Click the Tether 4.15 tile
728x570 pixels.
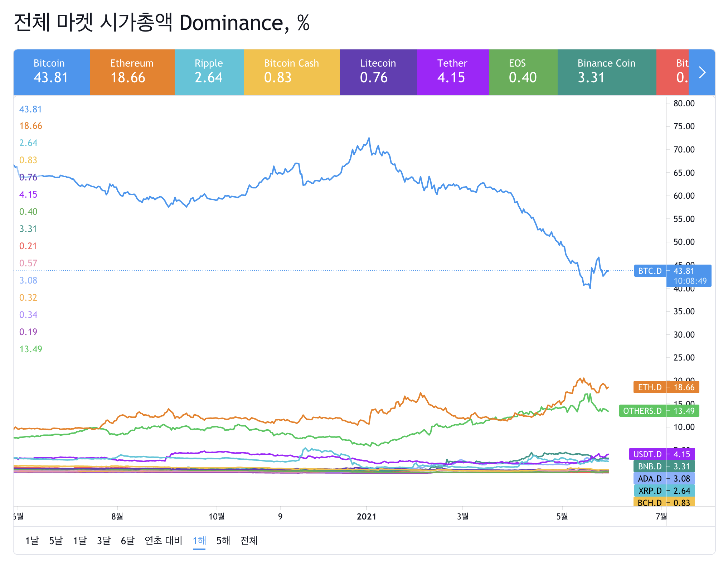(452, 72)
